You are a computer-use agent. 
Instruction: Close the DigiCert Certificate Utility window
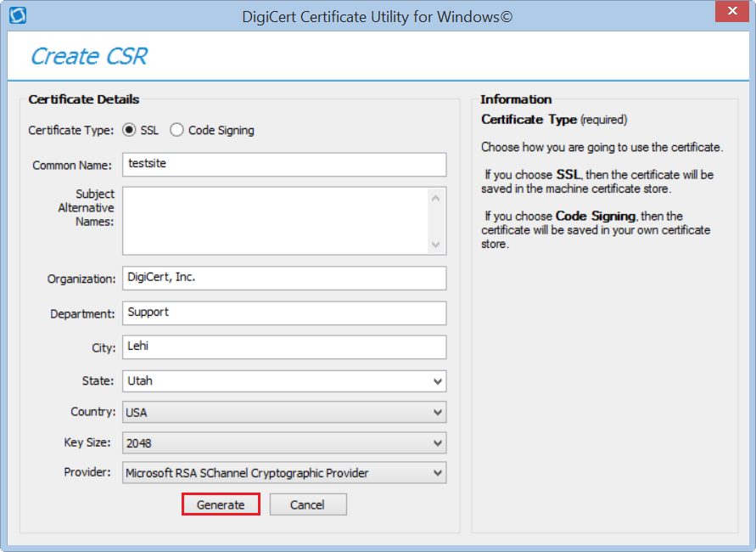coord(731,14)
